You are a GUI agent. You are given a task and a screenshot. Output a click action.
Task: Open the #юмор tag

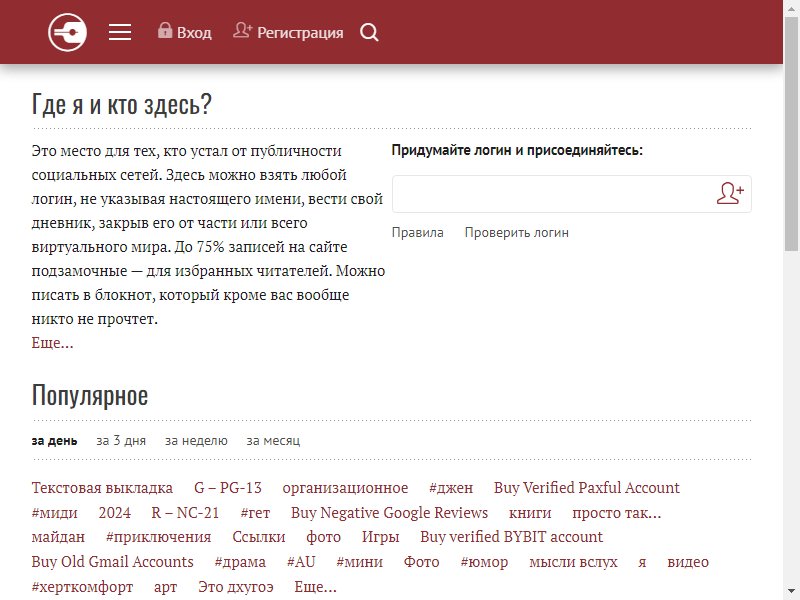point(484,562)
